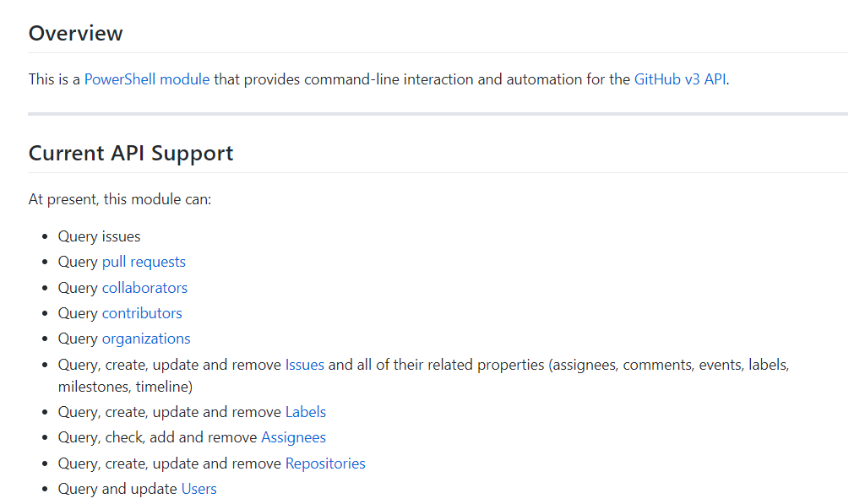Click the Labels link

click(306, 413)
